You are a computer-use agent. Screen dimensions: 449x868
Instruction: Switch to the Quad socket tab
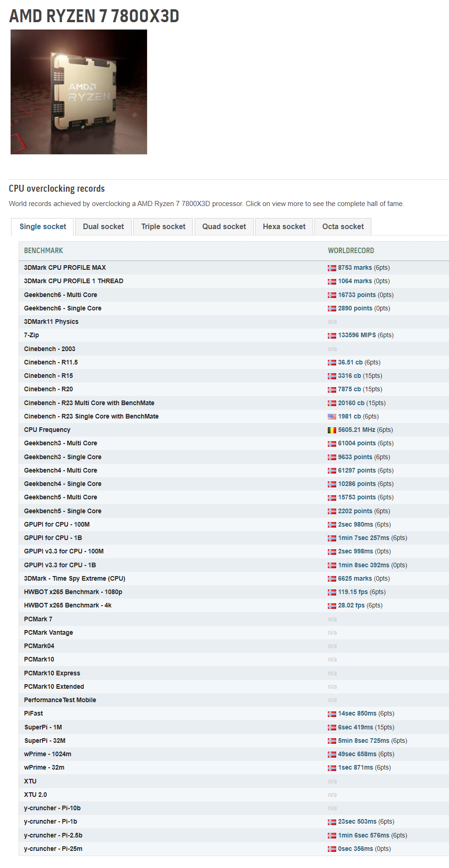point(224,226)
